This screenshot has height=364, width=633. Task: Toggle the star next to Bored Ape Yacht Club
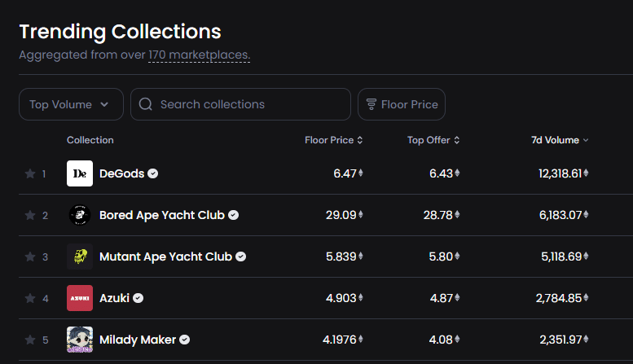30,216
